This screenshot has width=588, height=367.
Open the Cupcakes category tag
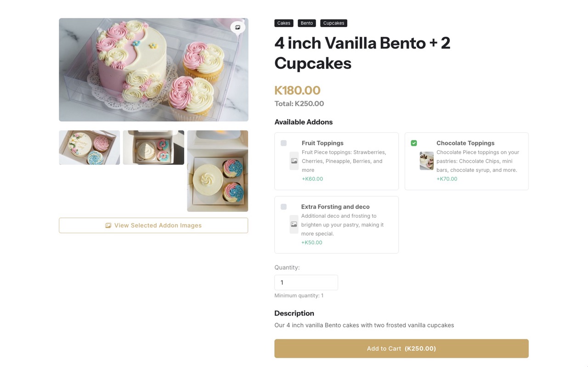click(334, 23)
